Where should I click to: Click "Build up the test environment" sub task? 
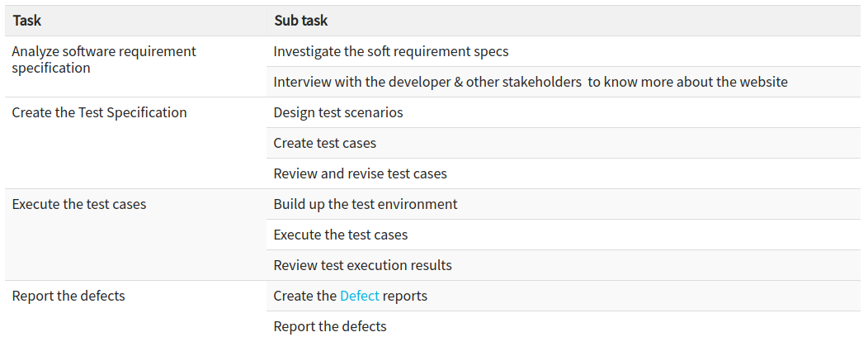365,204
